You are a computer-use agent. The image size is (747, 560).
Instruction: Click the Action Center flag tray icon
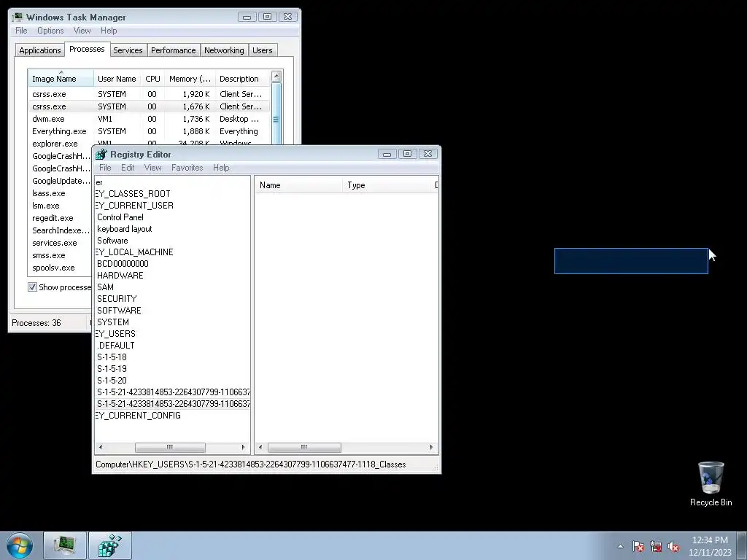click(638, 546)
